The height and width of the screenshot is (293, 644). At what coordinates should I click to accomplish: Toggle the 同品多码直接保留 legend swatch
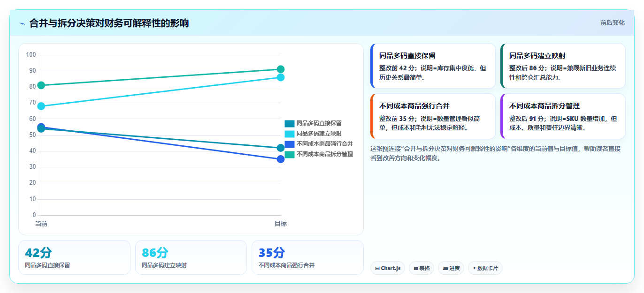tap(289, 123)
